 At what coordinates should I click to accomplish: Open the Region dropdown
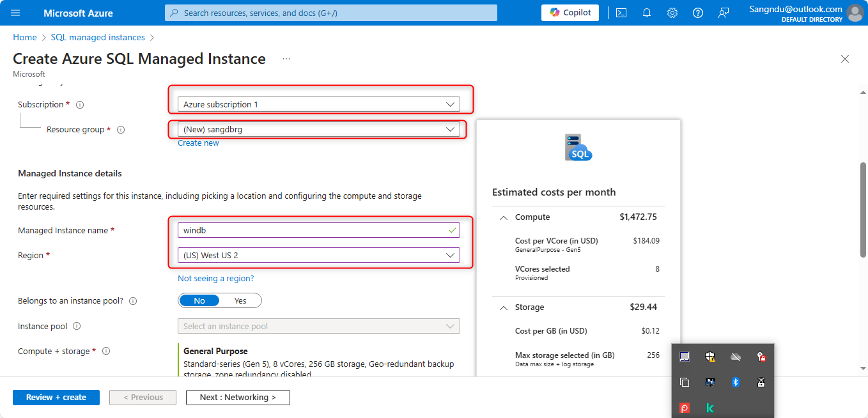pos(319,256)
